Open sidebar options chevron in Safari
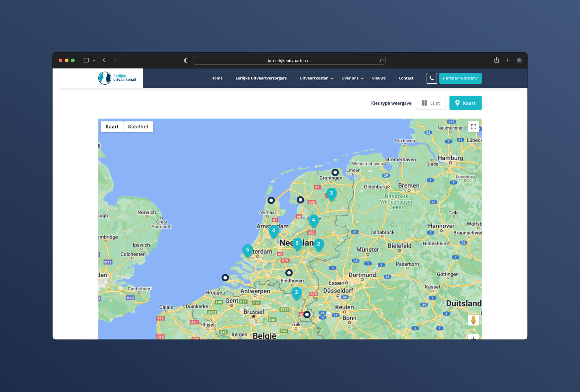 94,61
